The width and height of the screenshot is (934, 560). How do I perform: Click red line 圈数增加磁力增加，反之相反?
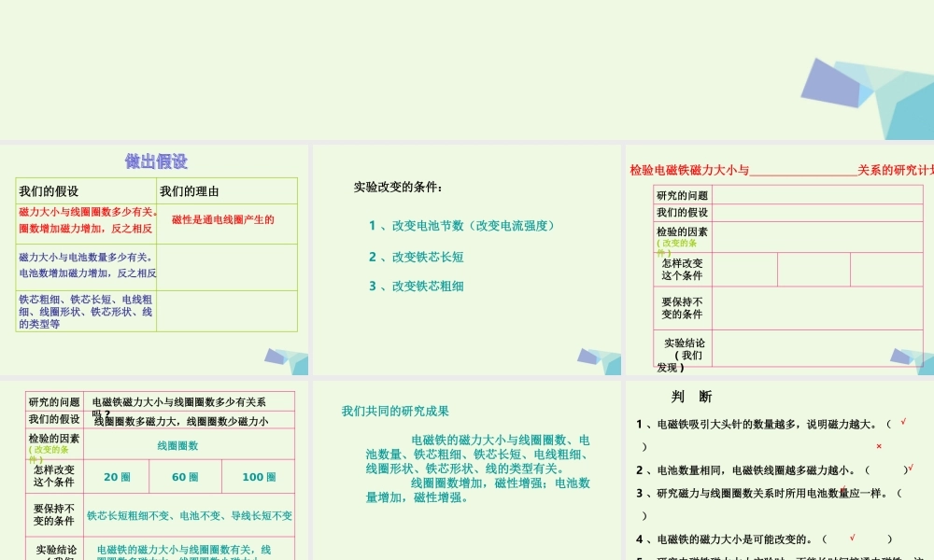pos(86,229)
